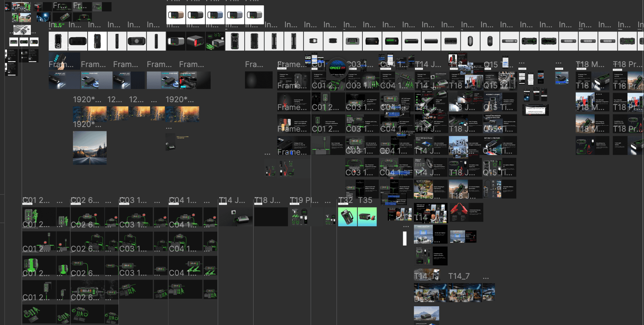Select T18 M frame showing kit box contents
Image resolution: width=644 pixels, height=325 pixels.
tap(592, 145)
